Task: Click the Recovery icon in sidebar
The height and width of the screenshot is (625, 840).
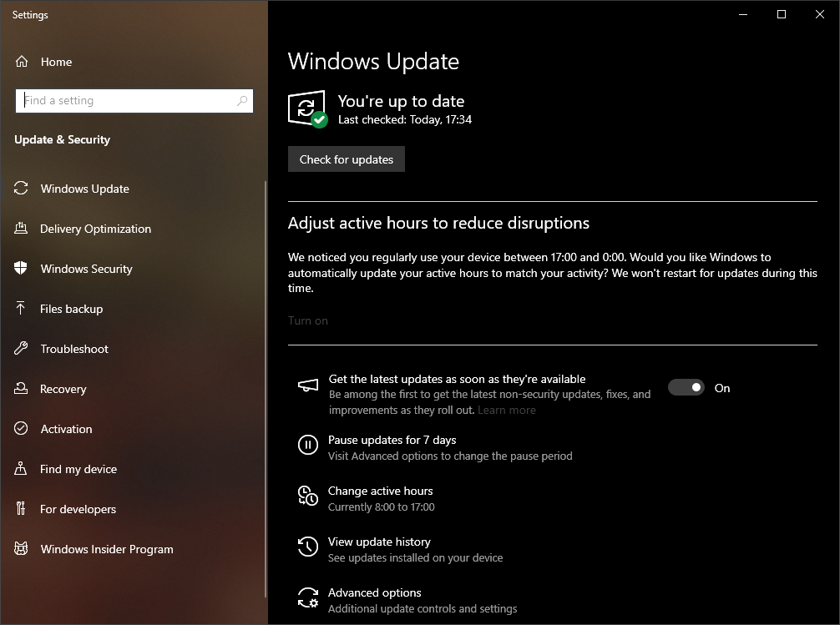Action: coord(21,388)
